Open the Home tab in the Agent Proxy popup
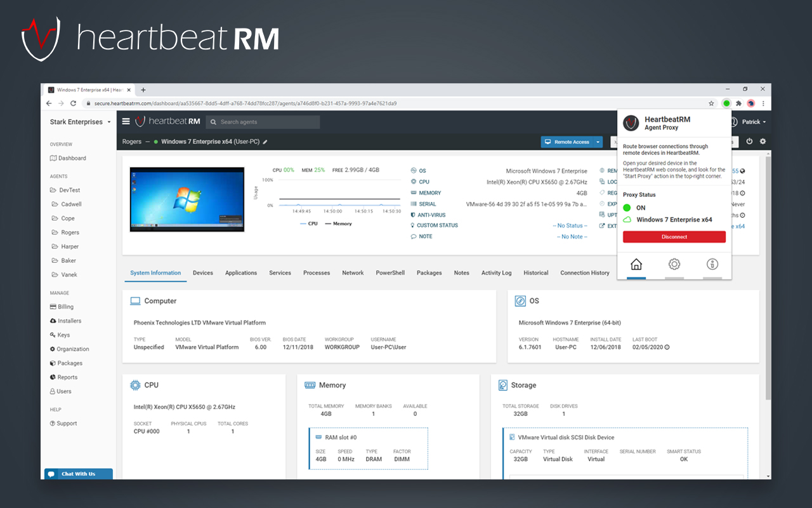Screen dimensions: 812x508 (636, 264)
